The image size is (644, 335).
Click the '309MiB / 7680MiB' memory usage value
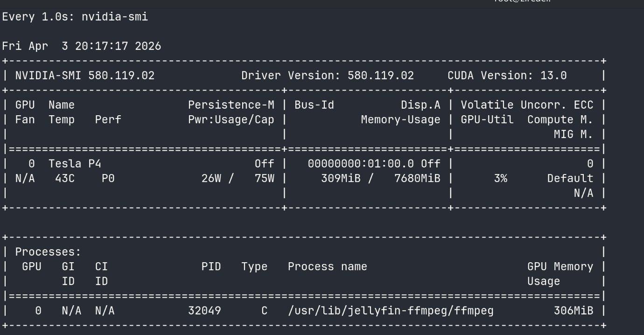tap(380, 179)
